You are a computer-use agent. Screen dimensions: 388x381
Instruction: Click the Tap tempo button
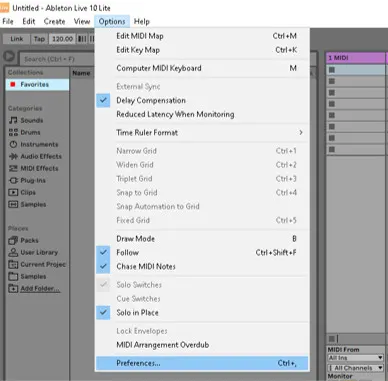39,39
